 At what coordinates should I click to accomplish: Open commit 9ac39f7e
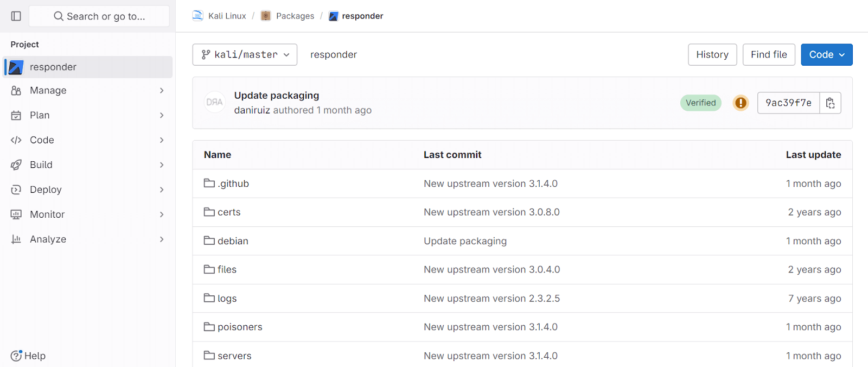[x=789, y=103]
